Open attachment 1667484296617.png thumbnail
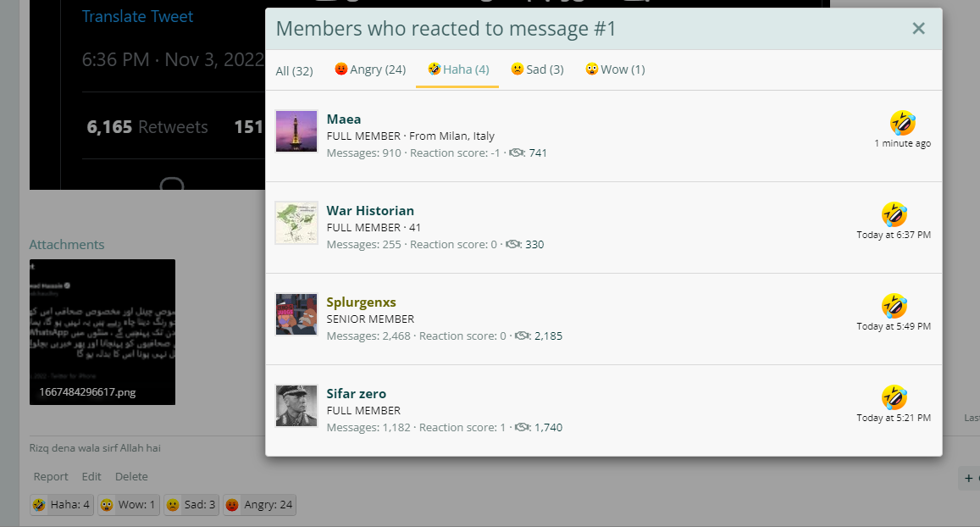 (x=102, y=332)
